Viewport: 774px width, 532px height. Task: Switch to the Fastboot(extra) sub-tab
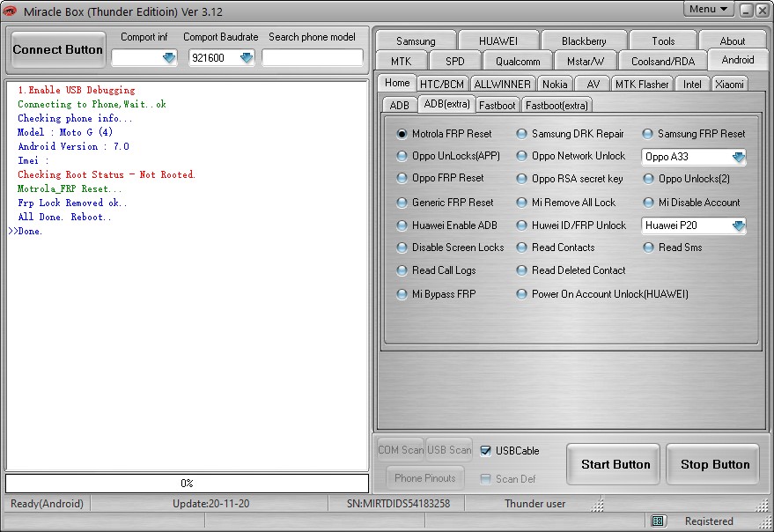pos(557,105)
